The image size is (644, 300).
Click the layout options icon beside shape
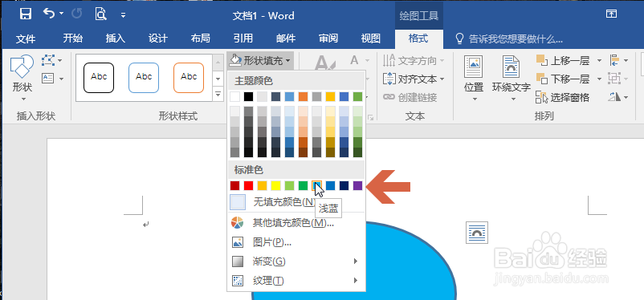477,233
